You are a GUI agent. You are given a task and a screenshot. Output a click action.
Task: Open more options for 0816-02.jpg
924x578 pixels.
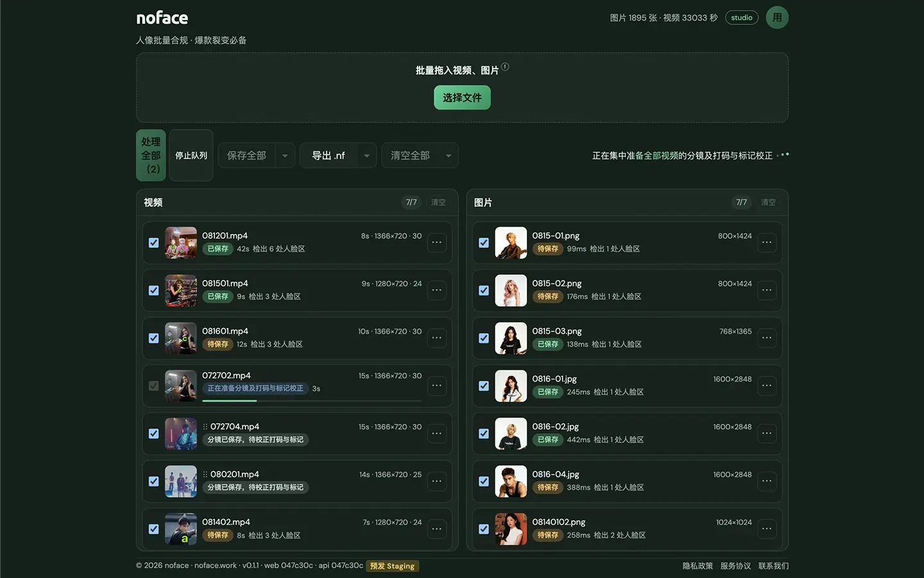(x=767, y=433)
